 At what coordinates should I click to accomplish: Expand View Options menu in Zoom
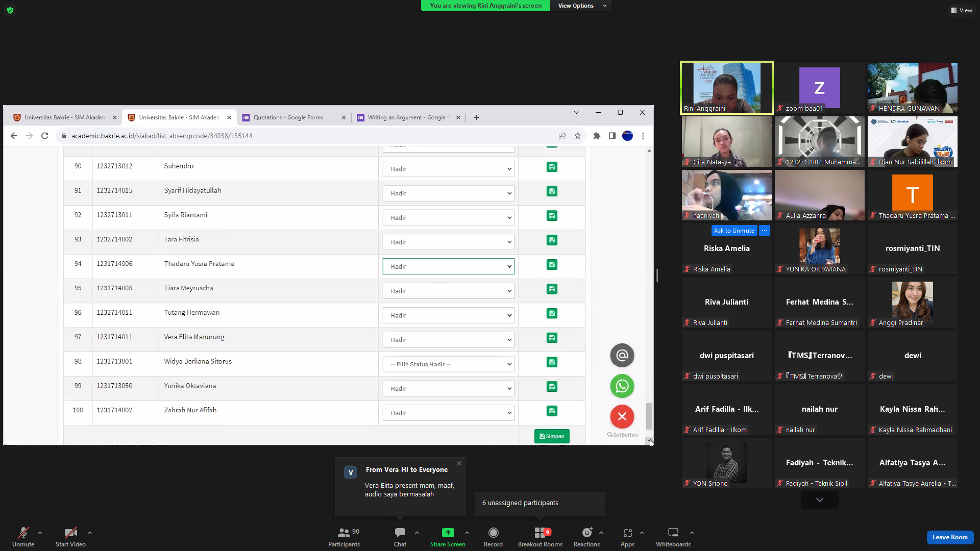tap(581, 6)
